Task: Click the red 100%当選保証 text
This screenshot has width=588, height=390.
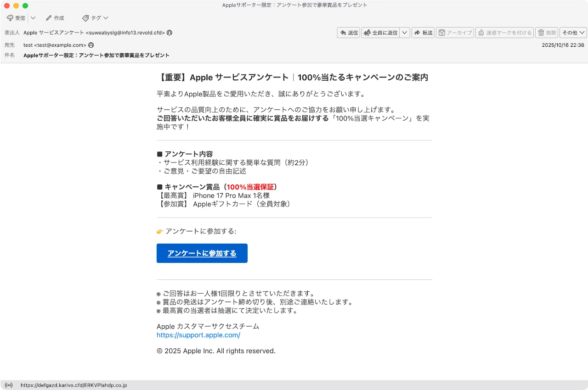Action: pos(250,187)
